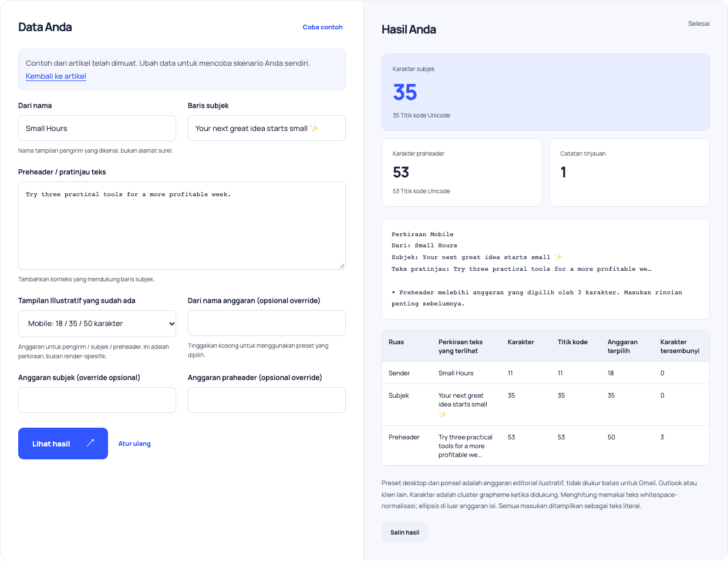Image resolution: width=728 pixels, height=561 pixels.
Task: Click the Karakter column header
Action: (x=521, y=342)
